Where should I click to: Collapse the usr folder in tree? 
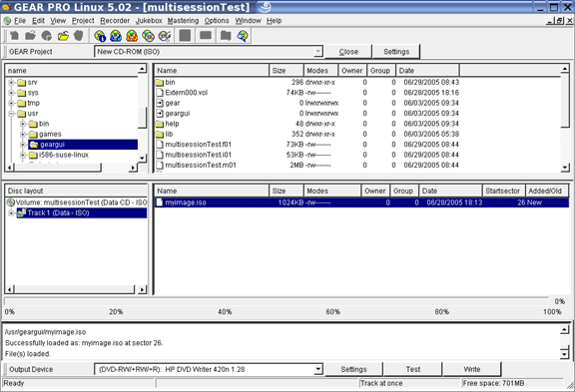[x=11, y=114]
